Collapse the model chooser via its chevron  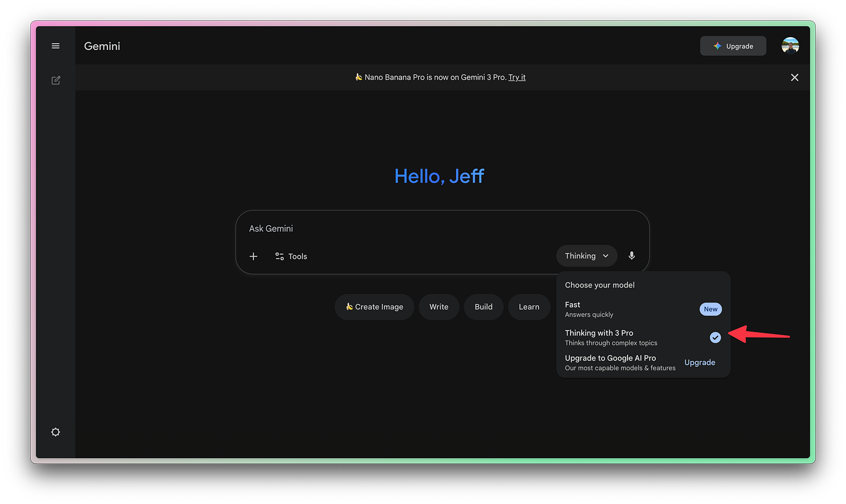604,255
